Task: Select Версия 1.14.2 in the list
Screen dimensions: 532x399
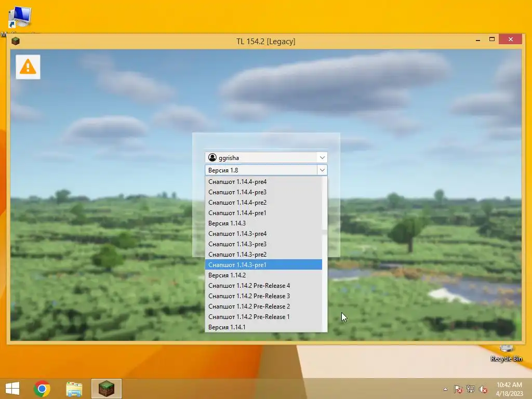Action: click(x=263, y=275)
